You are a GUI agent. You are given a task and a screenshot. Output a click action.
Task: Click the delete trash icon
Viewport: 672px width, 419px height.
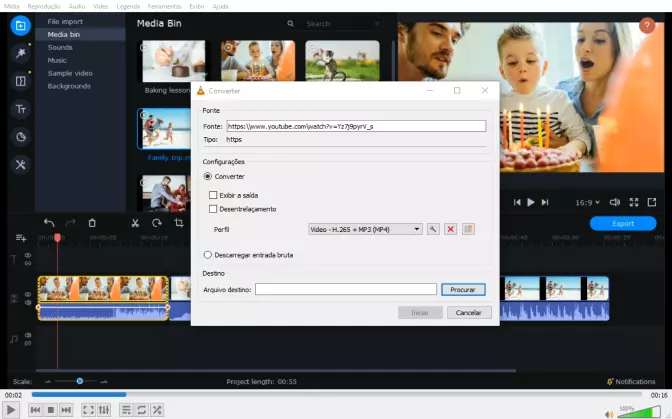click(92, 223)
